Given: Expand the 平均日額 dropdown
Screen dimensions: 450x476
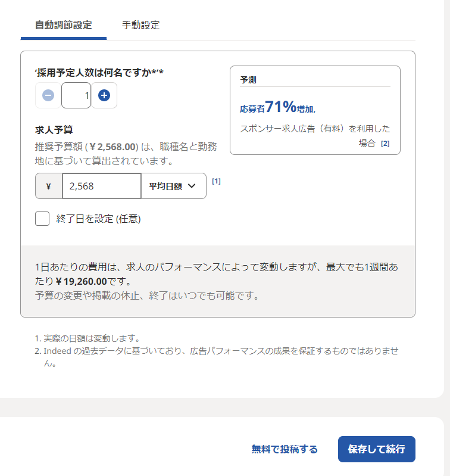Looking at the screenshot, I should 173,186.
